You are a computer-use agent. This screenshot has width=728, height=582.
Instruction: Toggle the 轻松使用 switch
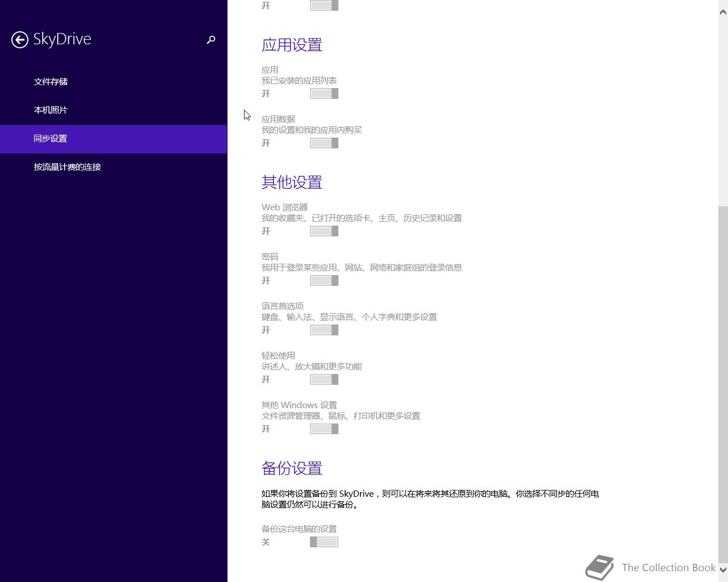click(x=324, y=380)
